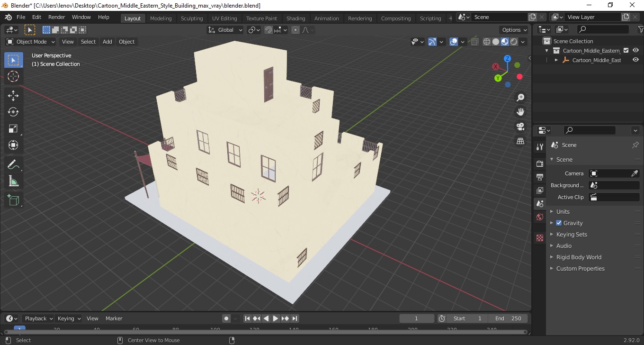Open the File menu
644x345 pixels.
[21, 17]
